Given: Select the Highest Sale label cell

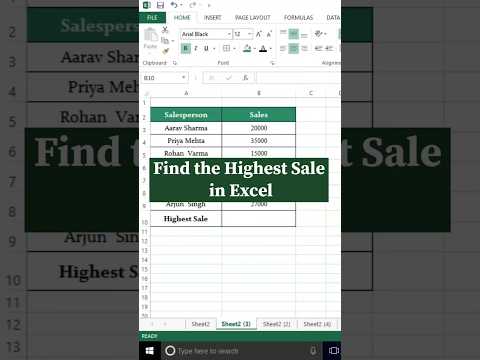Looking at the screenshot, I should coord(186,219).
